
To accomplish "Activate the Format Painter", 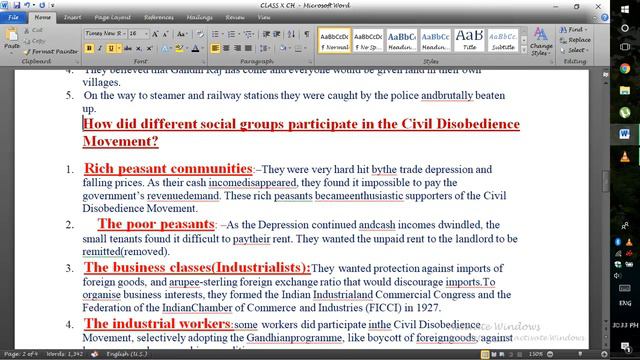I will point(51,51).
